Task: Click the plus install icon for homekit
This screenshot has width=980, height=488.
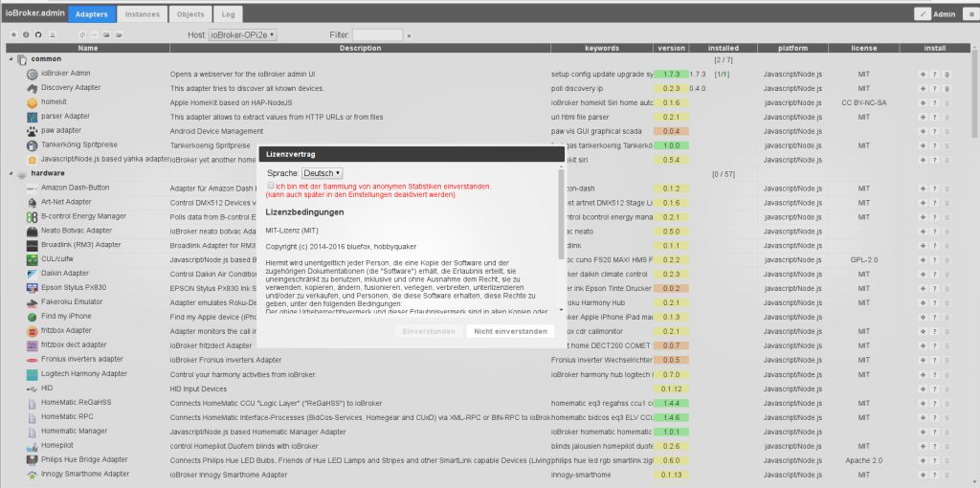Action: tap(923, 102)
